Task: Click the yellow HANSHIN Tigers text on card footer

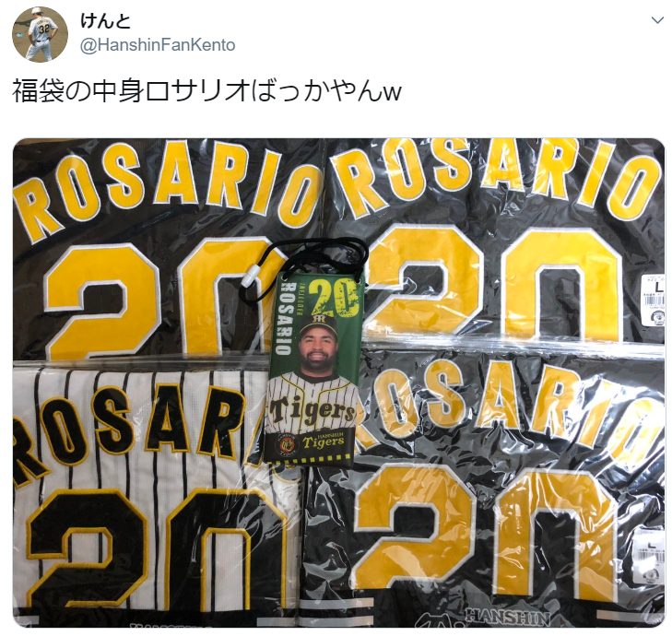Action: 324,441
